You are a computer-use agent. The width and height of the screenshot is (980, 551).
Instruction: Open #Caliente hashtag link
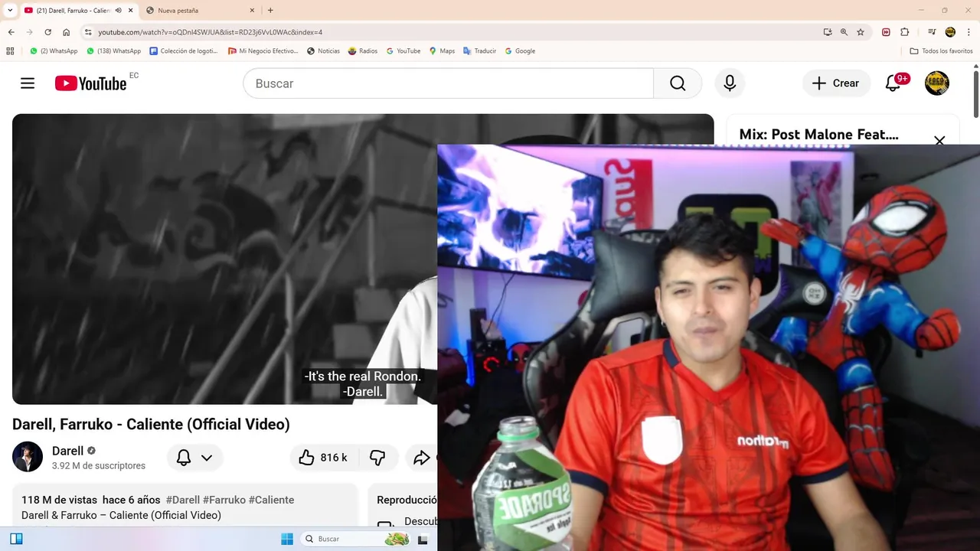271,500
